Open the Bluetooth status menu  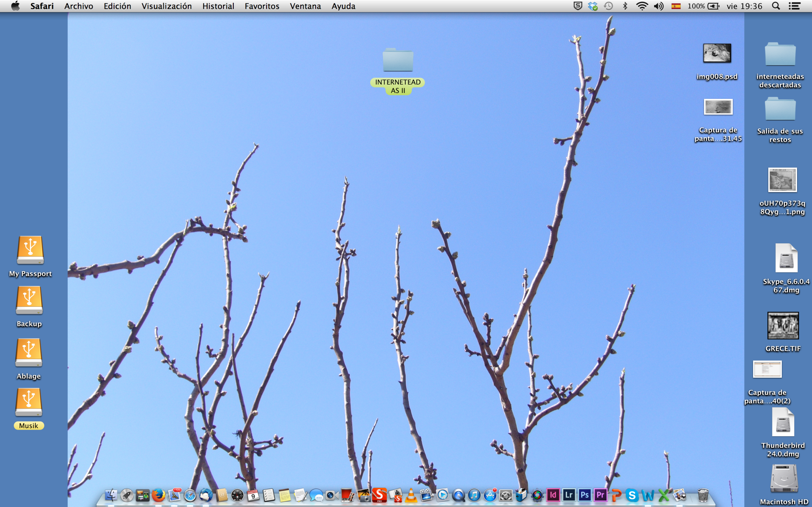click(625, 6)
